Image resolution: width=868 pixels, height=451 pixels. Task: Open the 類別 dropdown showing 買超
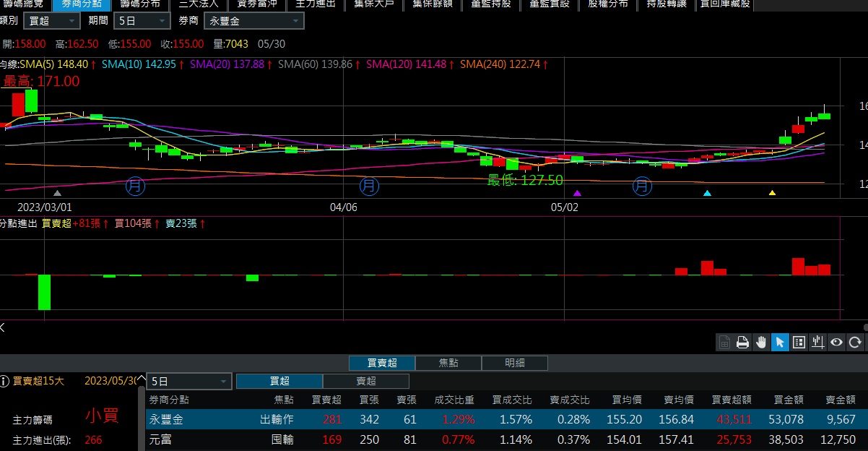click(x=52, y=21)
